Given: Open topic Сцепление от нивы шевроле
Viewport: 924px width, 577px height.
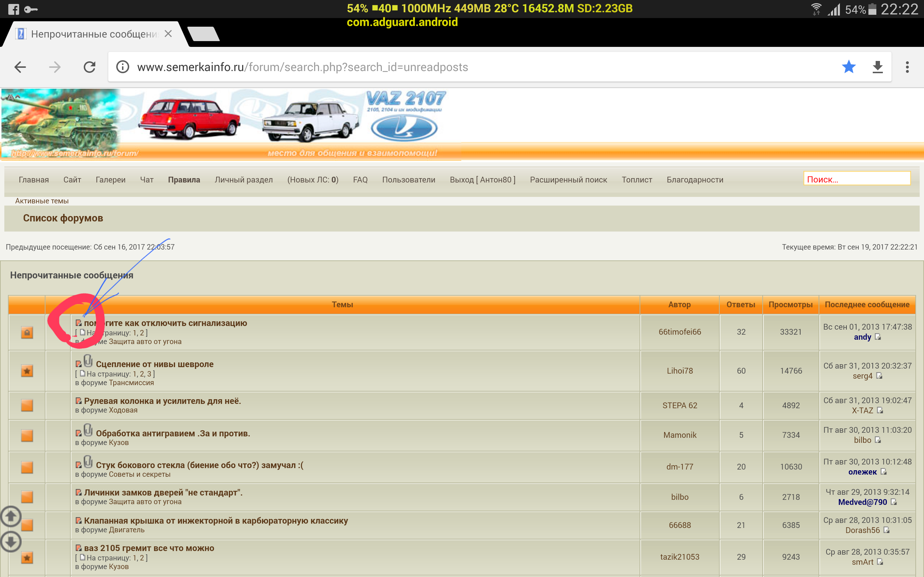Looking at the screenshot, I should pos(154,364).
